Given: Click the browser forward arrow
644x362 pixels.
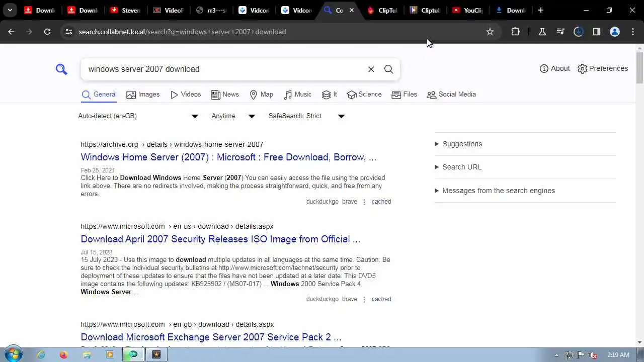Looking at the screenshot, I should (x=29, y=32).
